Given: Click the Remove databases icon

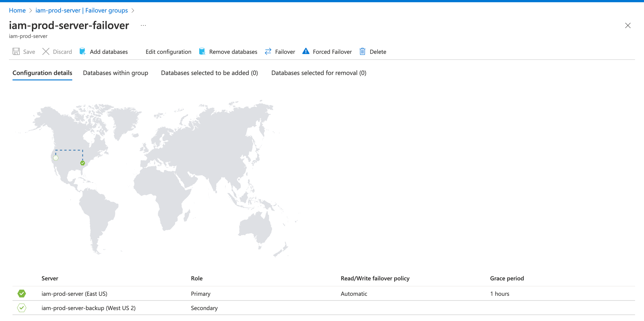Looking at the screenshot, I should coord(202,51).
